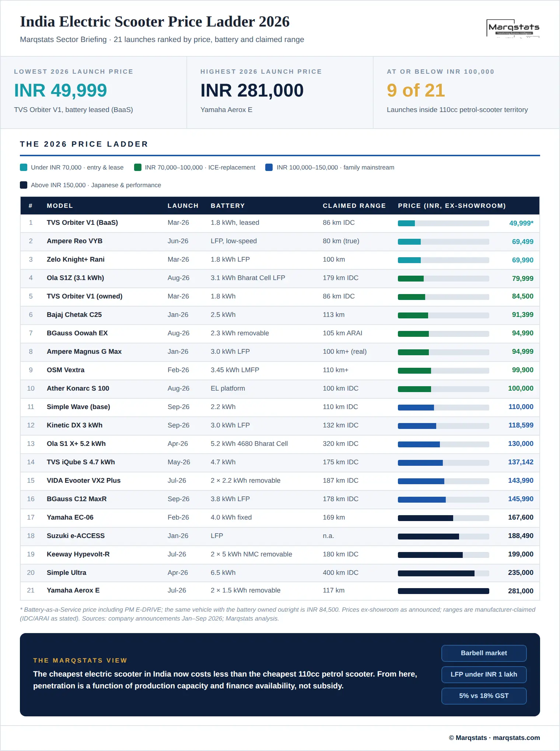Click the 320 km IDC claimed range
This screenshot has height=751, width=560.
(340, 444)
